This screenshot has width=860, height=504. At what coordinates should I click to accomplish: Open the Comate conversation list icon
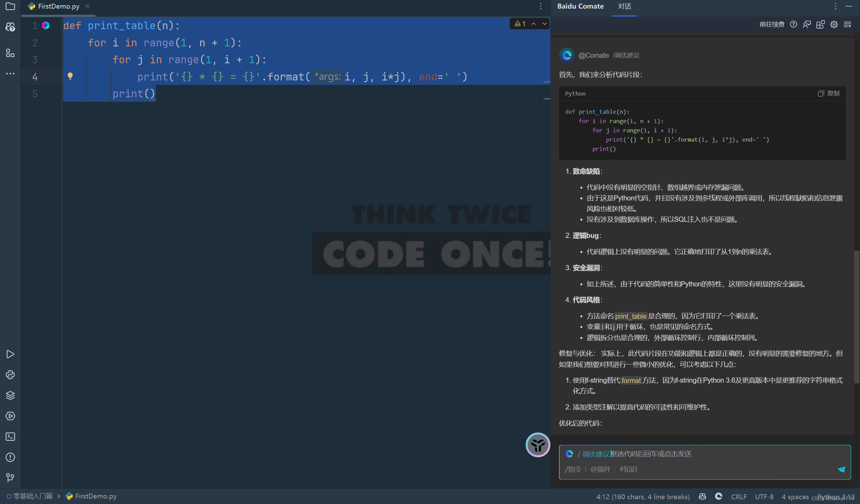[848, 24]
